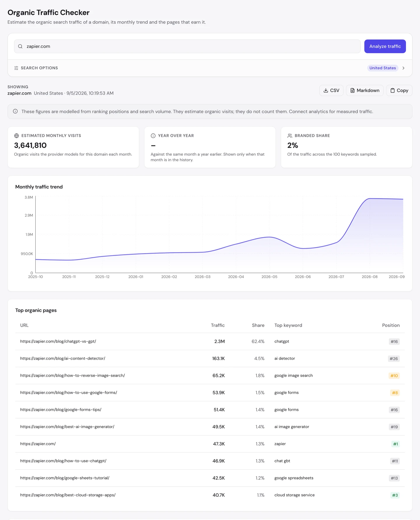
Task: Click the 'google spreadsheets' keyword
Action: [x=294, y=478]
